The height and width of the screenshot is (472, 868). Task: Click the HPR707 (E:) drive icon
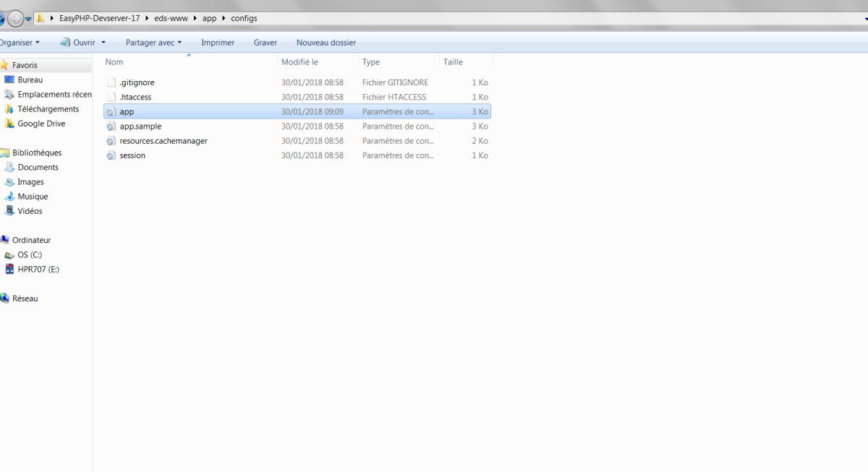pyautogui.click(x=9, y=269)
